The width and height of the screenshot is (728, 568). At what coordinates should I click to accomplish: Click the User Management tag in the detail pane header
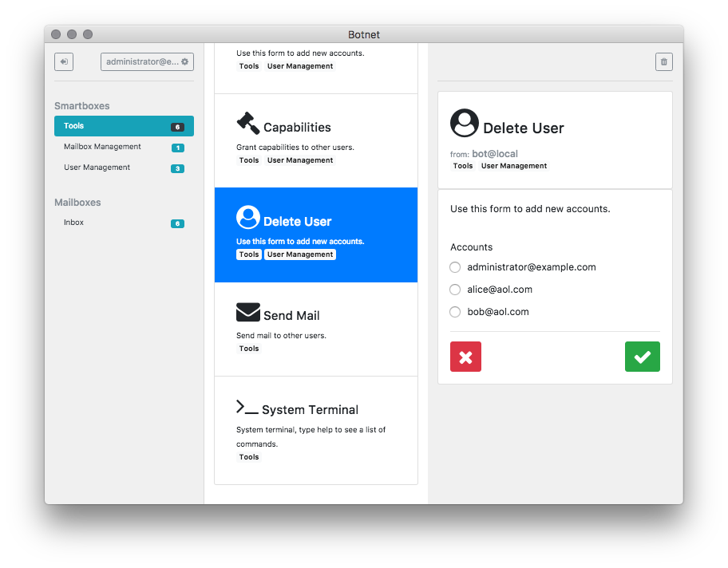click(x=514, y=166)
